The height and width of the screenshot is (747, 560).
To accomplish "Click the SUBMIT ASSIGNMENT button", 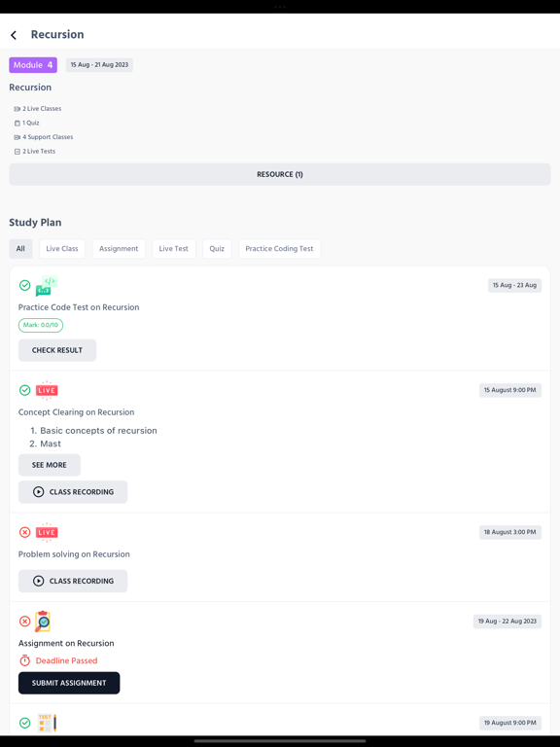I will tap(69, 683).
